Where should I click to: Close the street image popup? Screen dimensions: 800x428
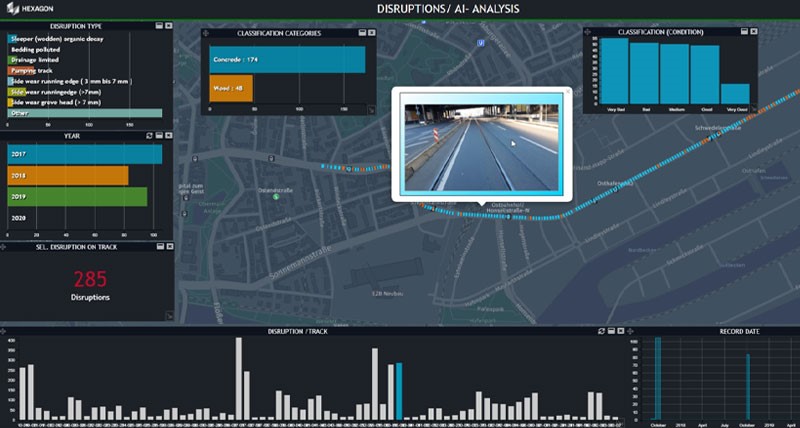[568, 92]
